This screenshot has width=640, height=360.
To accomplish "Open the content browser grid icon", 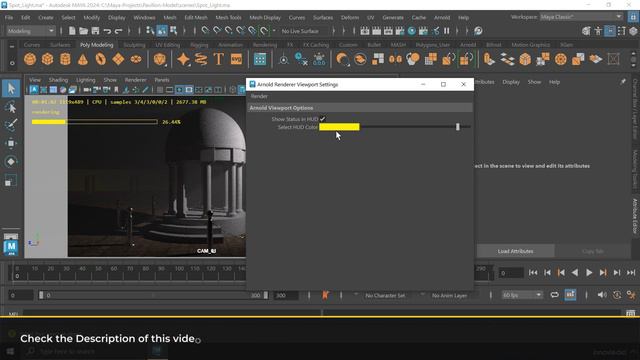I will (260, 59).
